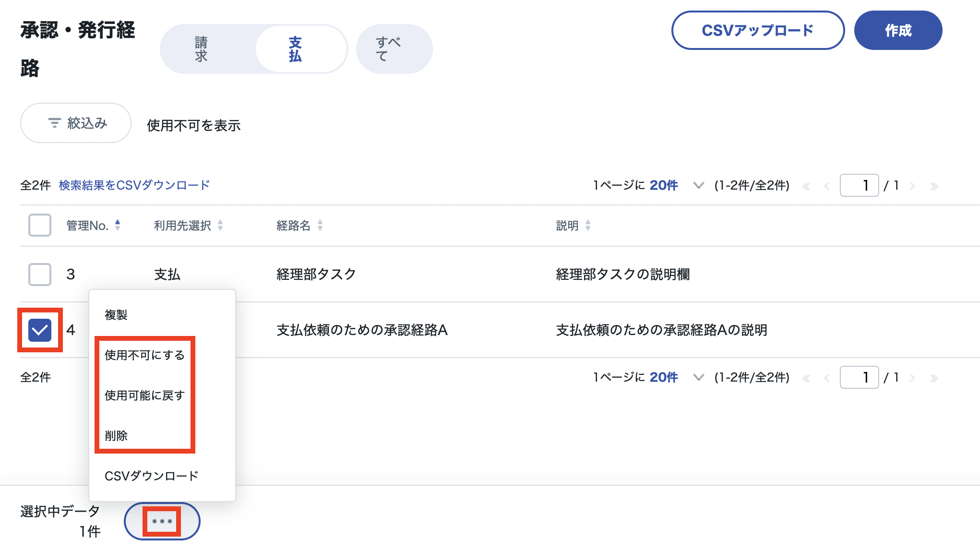Click the top page number input field
980x551 pixels.
coord(859,185)
